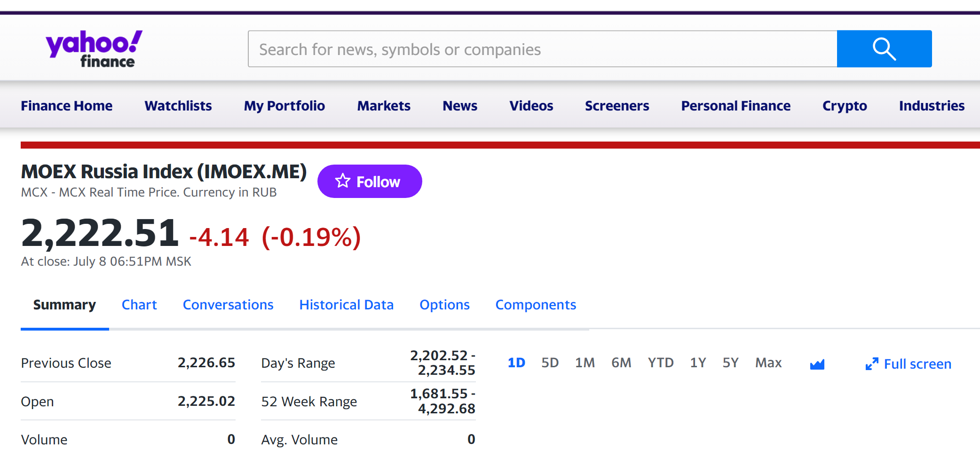Screen dimensions: 980x474
Task: Click the blue search magnifier button
Action: [884, 49]
